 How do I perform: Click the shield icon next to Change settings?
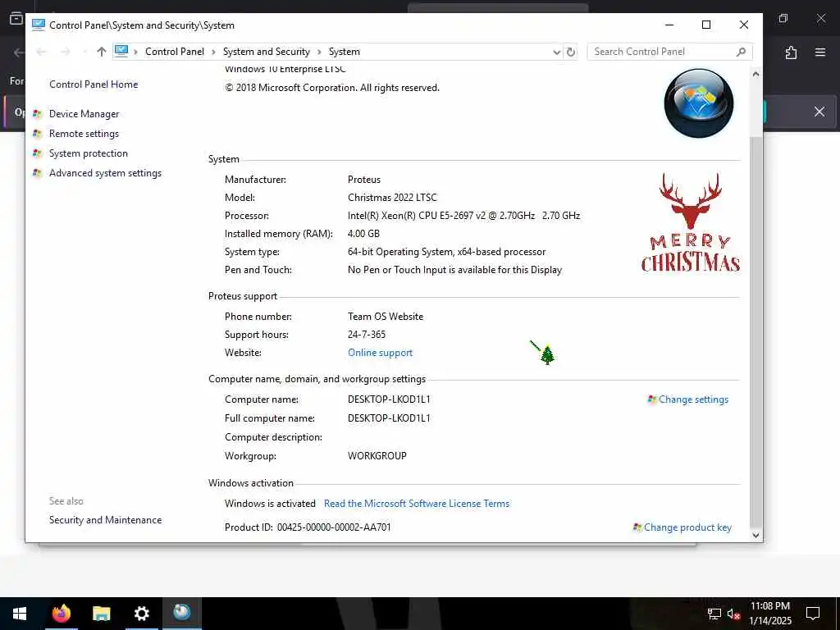tap(652, 399)
